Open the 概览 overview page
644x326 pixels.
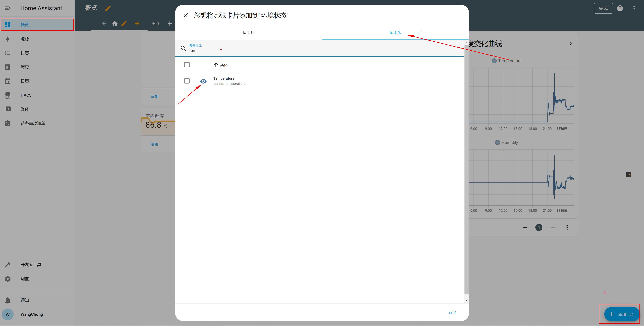pyautogui.click(x=37, y=25)
